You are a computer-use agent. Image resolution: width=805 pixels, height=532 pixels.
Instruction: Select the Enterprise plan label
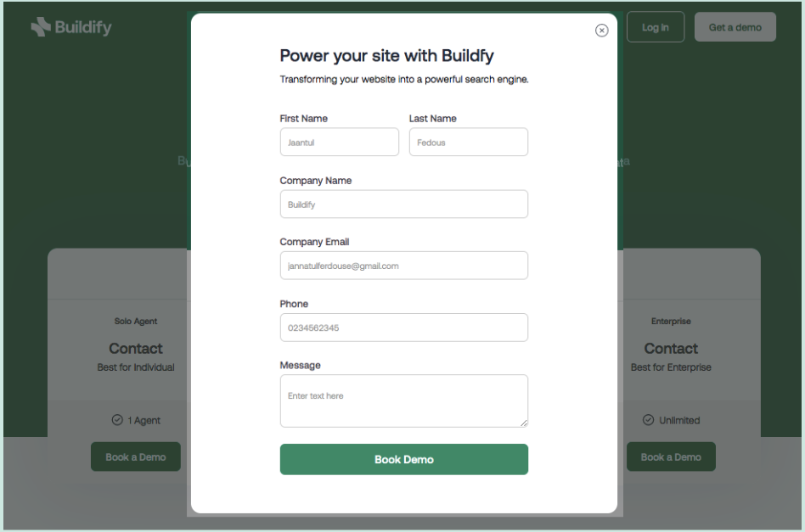point(671,321)
